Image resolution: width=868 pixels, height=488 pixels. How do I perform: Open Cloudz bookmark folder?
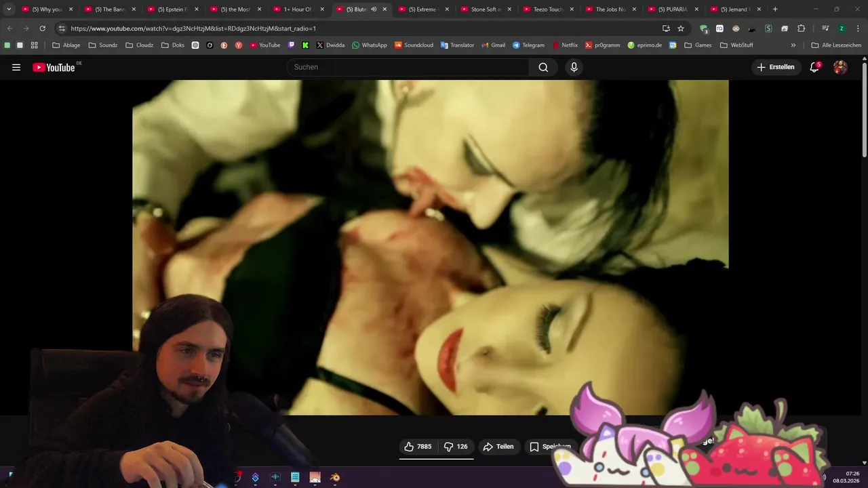[x=139, y=45]
